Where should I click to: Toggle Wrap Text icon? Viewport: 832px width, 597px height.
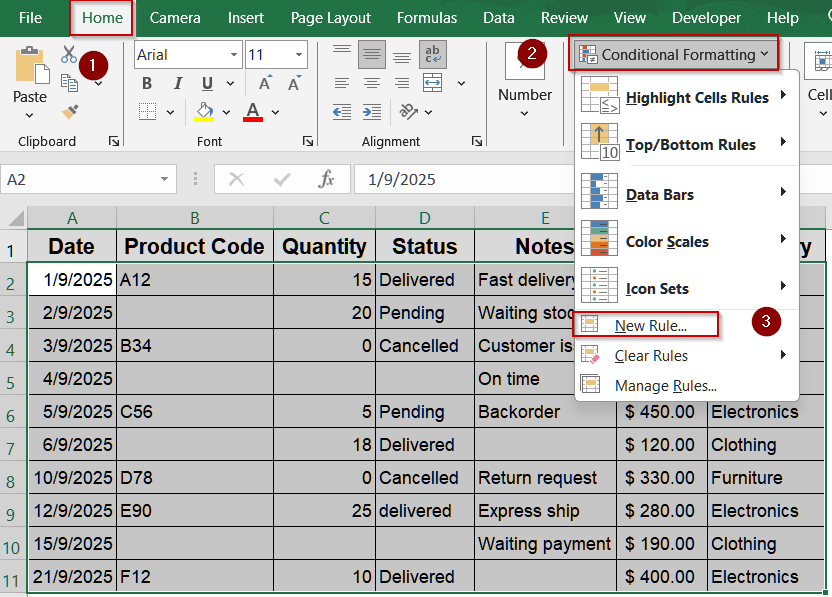click(x=432, y=54)
